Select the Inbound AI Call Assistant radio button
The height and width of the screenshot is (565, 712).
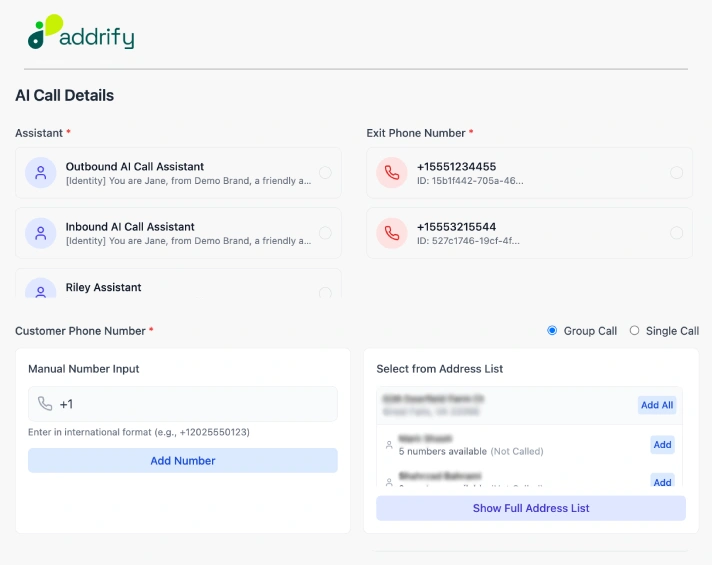click(325, 233)
